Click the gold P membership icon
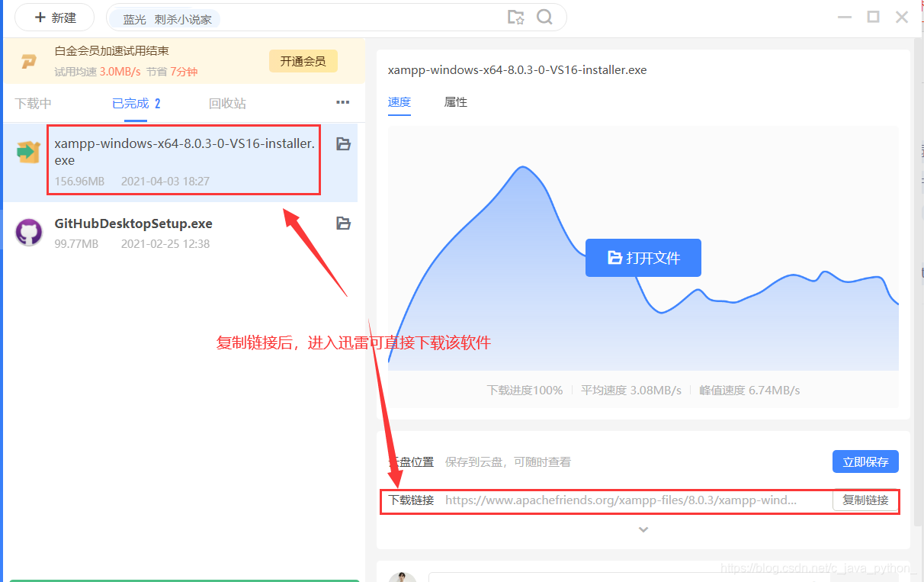This screenshot has width=924, height=582. (28, 61)
